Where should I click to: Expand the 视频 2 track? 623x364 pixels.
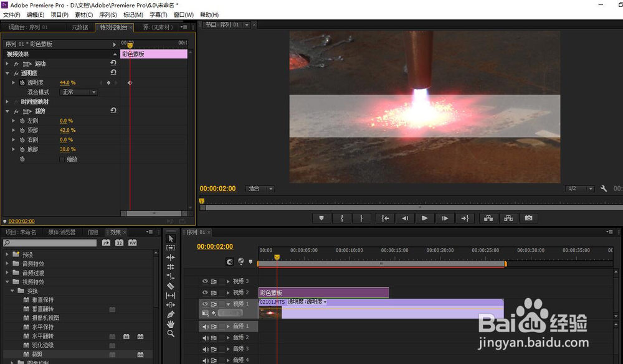click(228, 292)
